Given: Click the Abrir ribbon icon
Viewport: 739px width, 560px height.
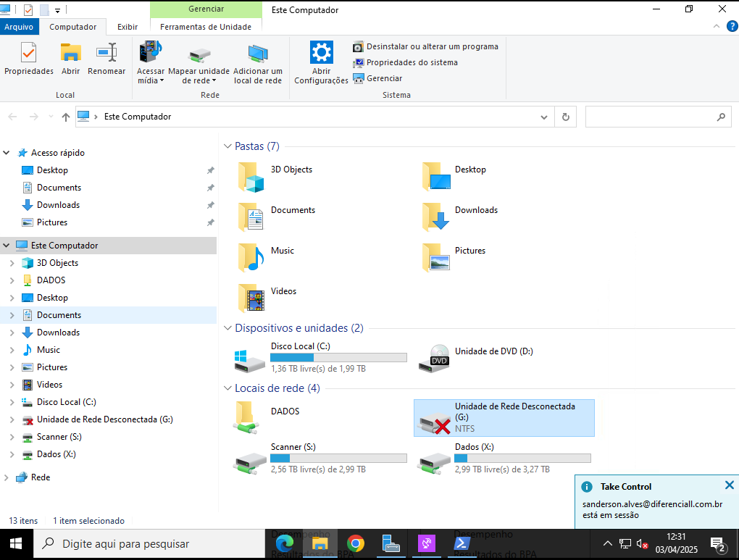Looking at the screenshot, I should 71,59.
